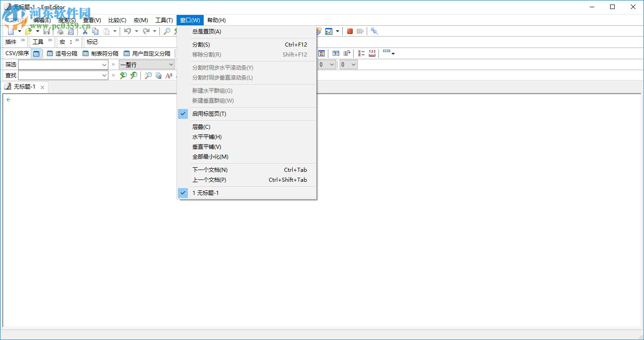Run the macro using the play icon
The width and height of the screenshot is (644, 340).
tap(360, 31)
